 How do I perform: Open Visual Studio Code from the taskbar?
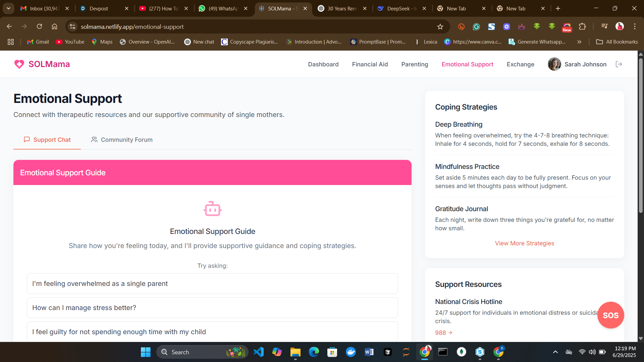click(259, 352)
